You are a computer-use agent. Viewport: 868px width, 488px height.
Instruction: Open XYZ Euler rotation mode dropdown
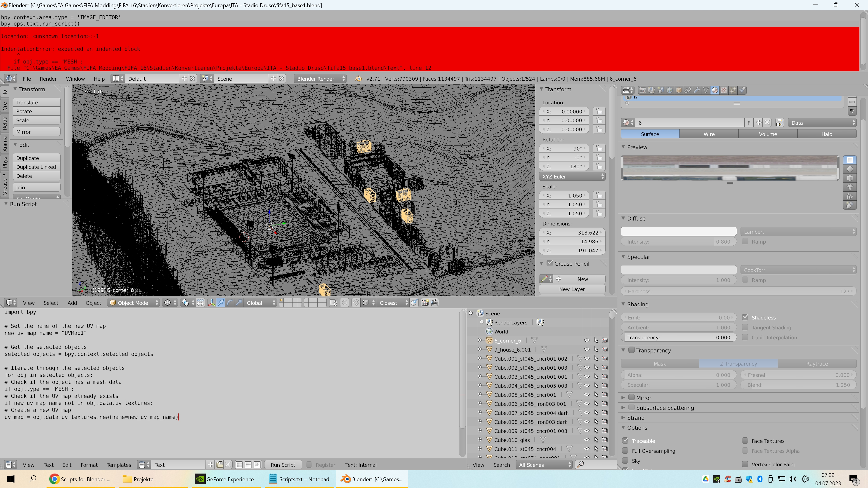pos(572,176)
